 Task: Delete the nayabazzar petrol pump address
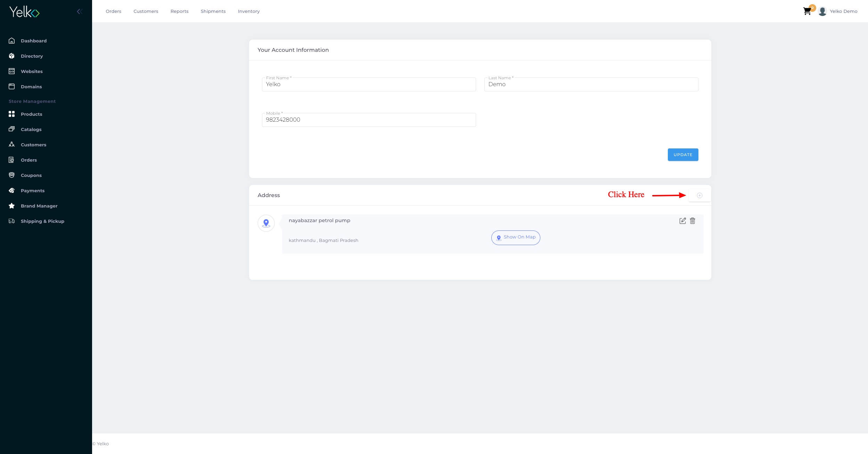click(693, 221)
